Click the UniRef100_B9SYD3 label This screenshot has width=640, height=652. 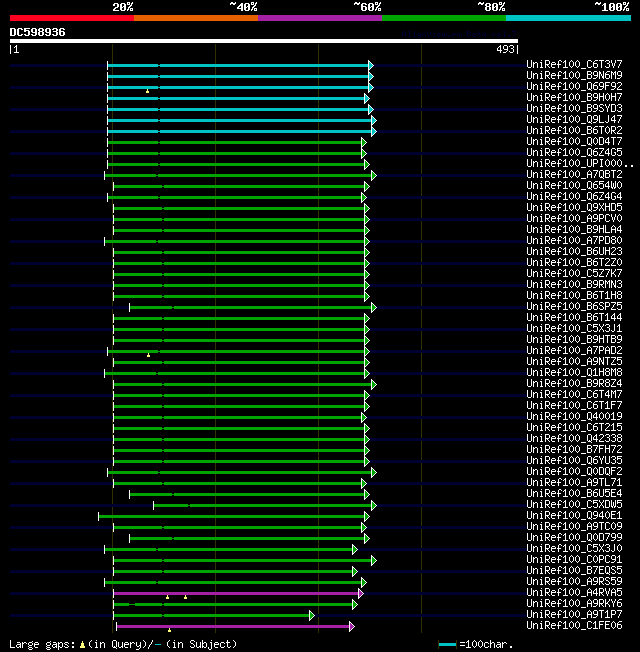coord(574,108)
